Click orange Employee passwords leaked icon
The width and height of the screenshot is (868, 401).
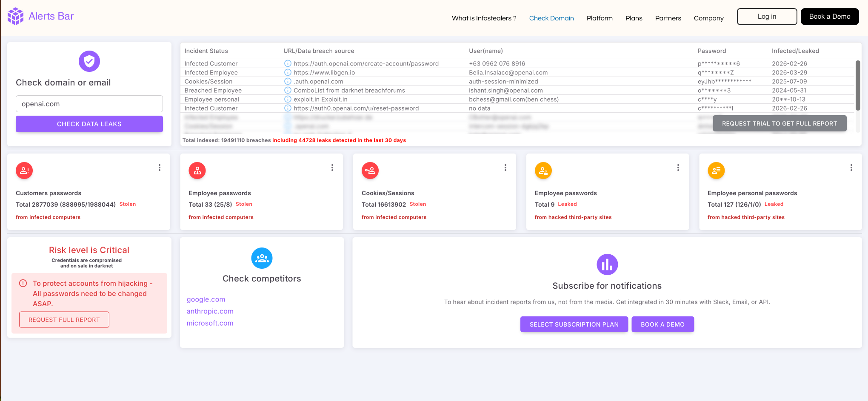(x=543, y=171)
